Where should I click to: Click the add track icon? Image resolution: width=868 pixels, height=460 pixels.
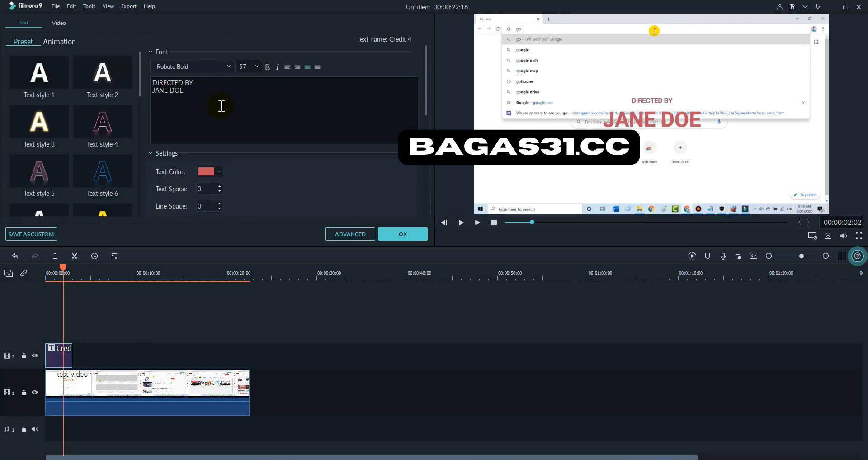(8, 273)
